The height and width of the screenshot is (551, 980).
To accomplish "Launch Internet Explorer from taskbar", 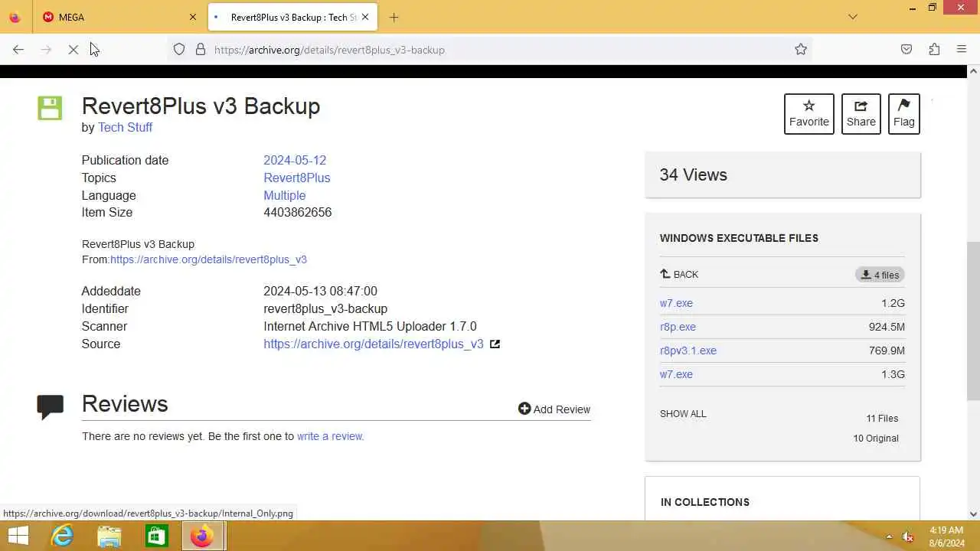I will click(x=62, y=536).
